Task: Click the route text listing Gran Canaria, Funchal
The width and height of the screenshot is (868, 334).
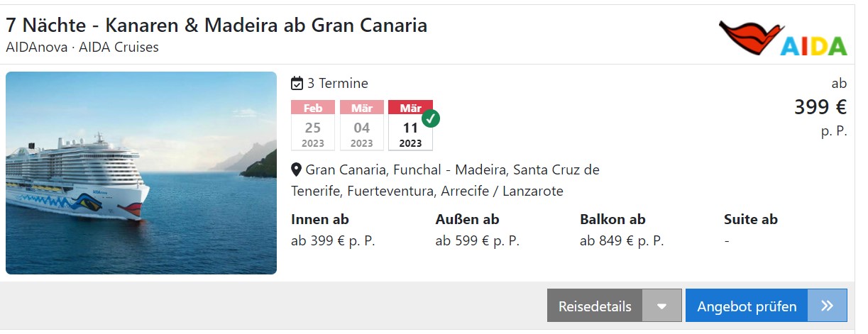Action: tap(446, 181)
